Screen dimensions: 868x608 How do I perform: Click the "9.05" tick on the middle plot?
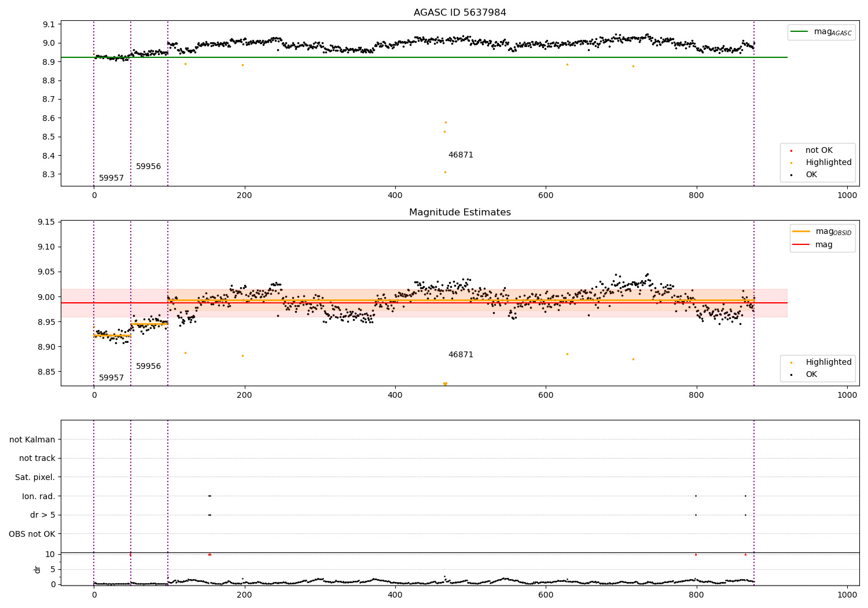tap(46, 272)
